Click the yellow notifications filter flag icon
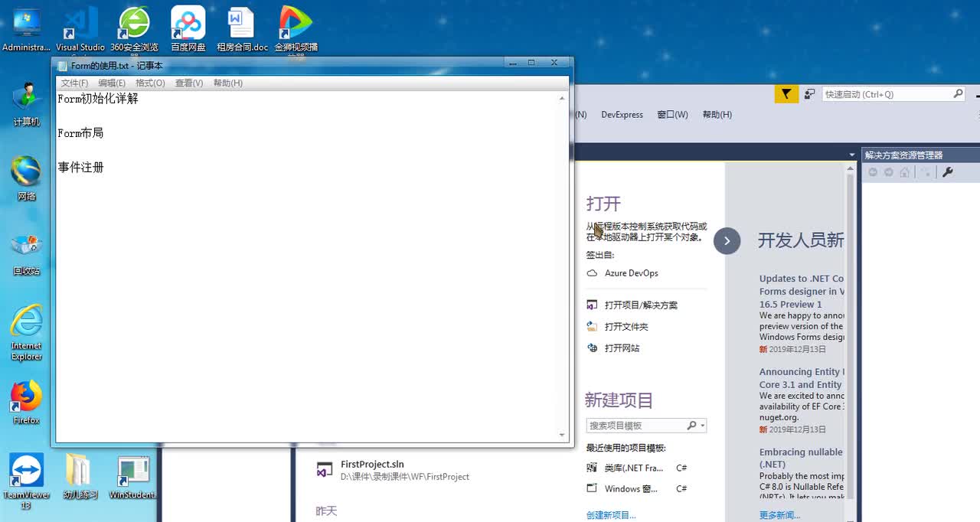The height and width of the screenshot is (522, 980). pyautogui.click(x=786, y=94)
